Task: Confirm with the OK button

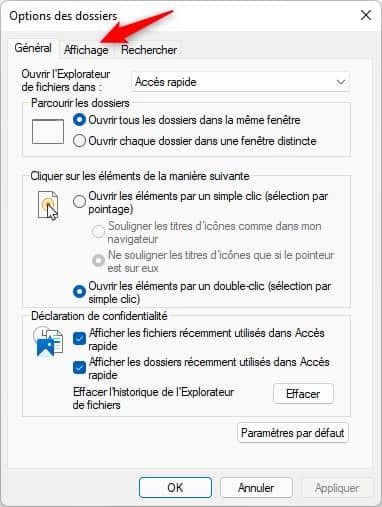Action: pos(175,488)
